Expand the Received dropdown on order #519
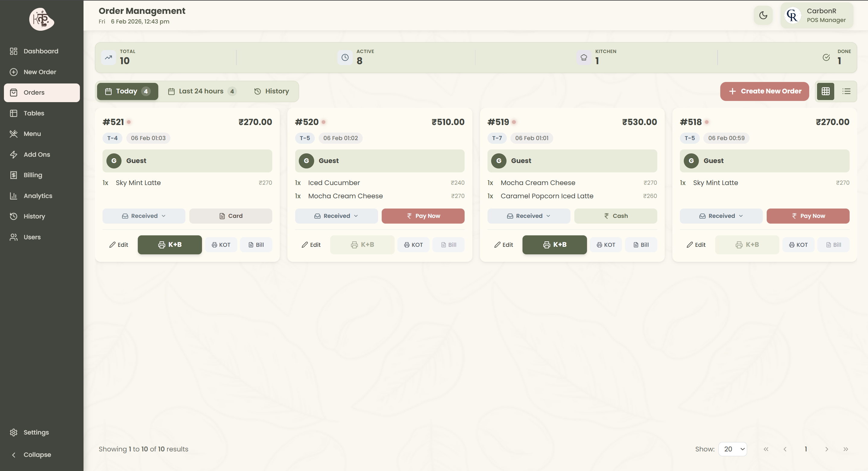Image resolution: width=868 pixels, height=471 pixels. 528,216
